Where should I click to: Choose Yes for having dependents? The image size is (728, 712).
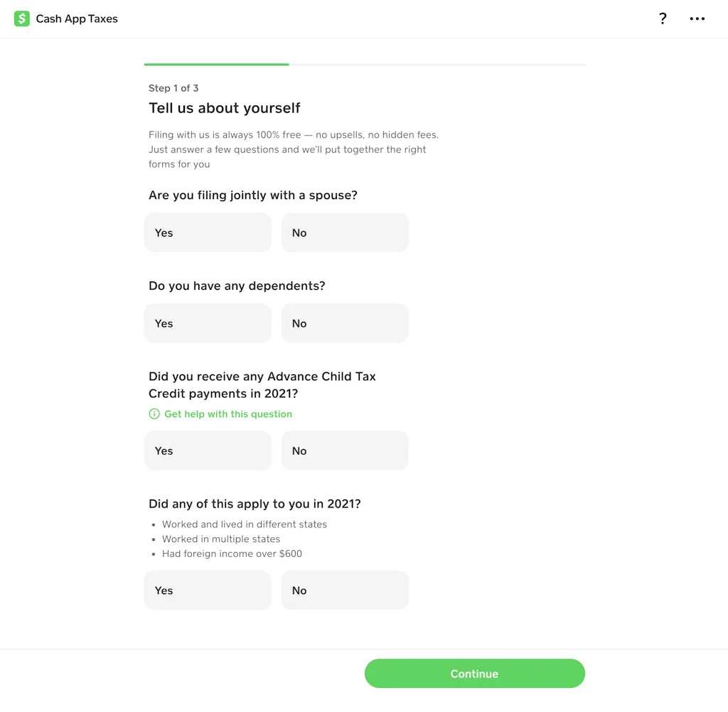(208, 323)
